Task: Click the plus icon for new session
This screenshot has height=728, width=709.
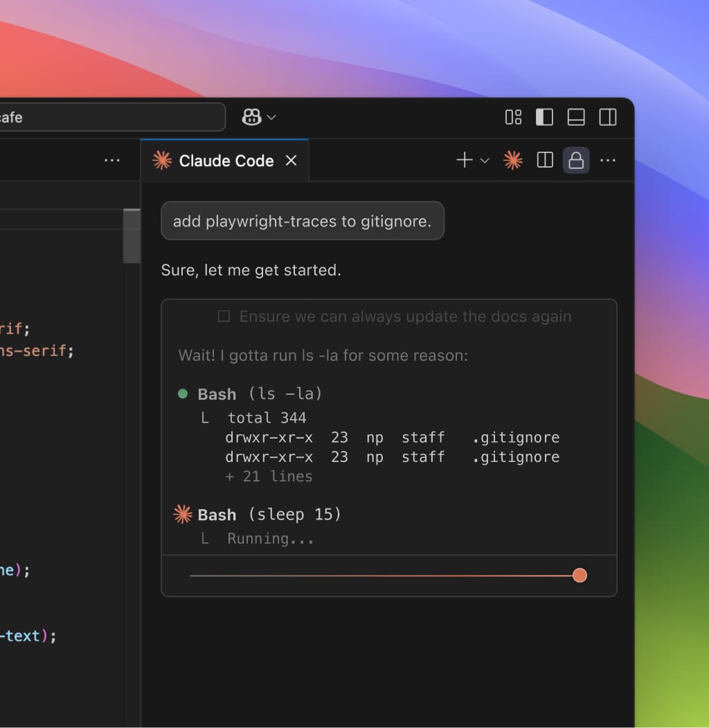Action: click(465, 161)
